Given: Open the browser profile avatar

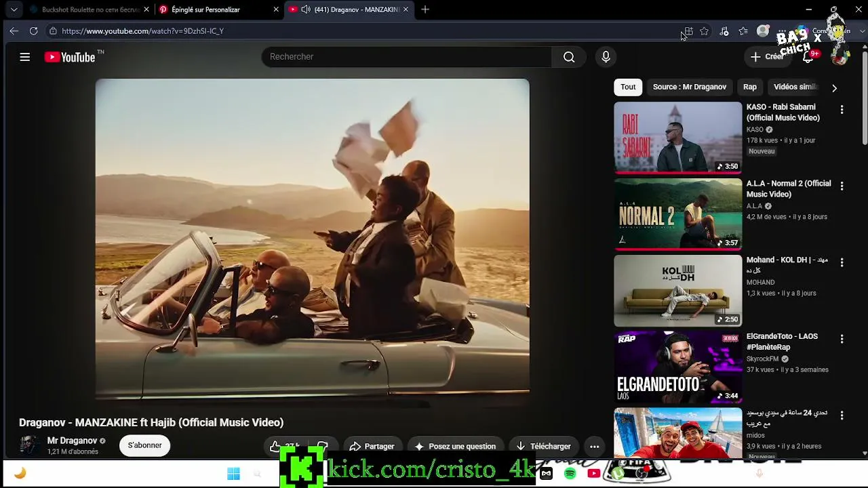Looking at the screenshot, I should coord(763,30).
